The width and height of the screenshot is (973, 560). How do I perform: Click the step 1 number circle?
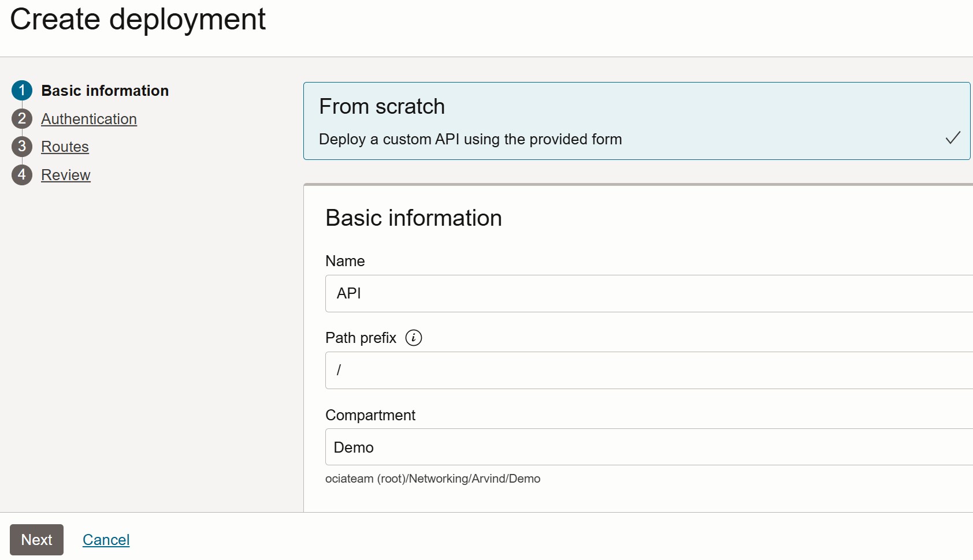click(x=22, y=91)
